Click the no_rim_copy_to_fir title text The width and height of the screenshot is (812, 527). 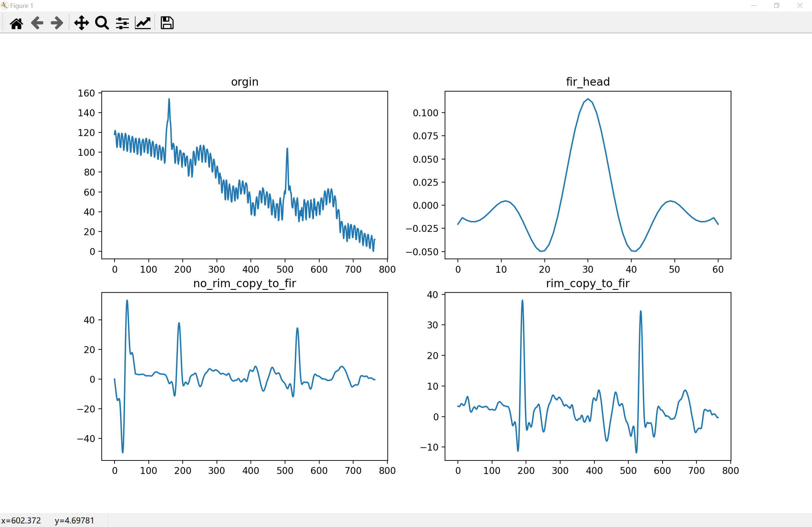245,283
